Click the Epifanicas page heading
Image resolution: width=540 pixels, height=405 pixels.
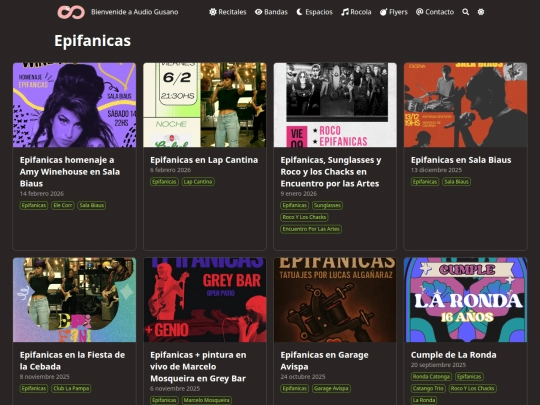tap(92, 40)
